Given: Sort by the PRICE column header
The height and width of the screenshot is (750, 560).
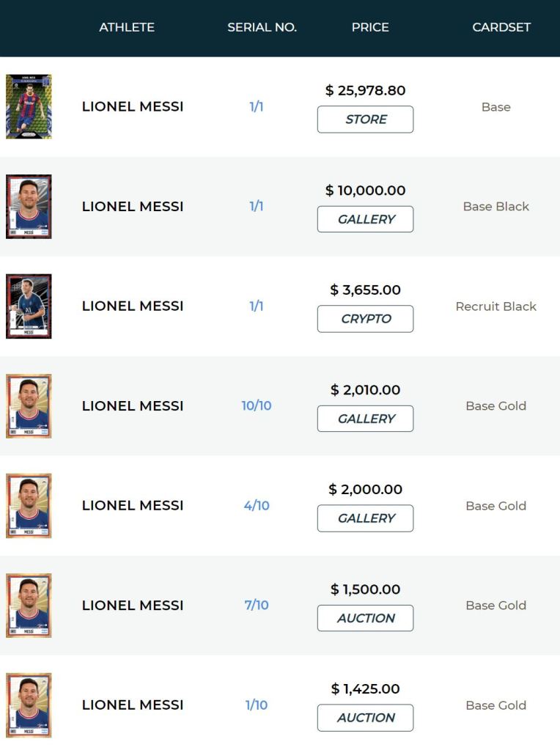Looking at the screenshot, I should tap(370, 27).
